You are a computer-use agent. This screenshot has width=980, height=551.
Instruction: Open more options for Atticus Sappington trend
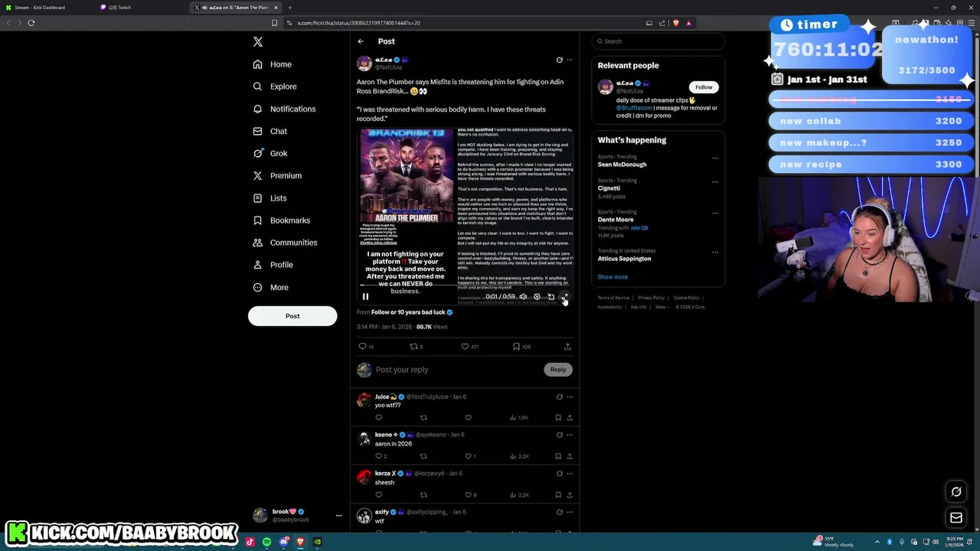715,253
